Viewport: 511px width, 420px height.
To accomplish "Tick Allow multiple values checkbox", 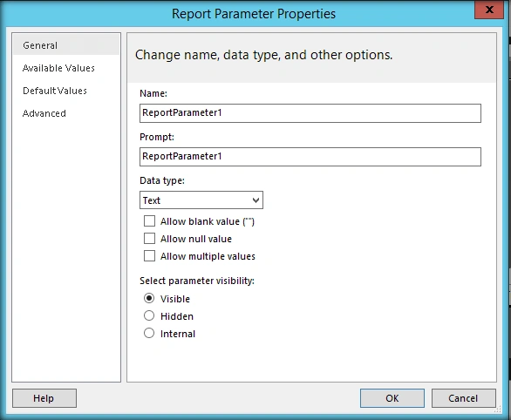I will click(150, 256).
